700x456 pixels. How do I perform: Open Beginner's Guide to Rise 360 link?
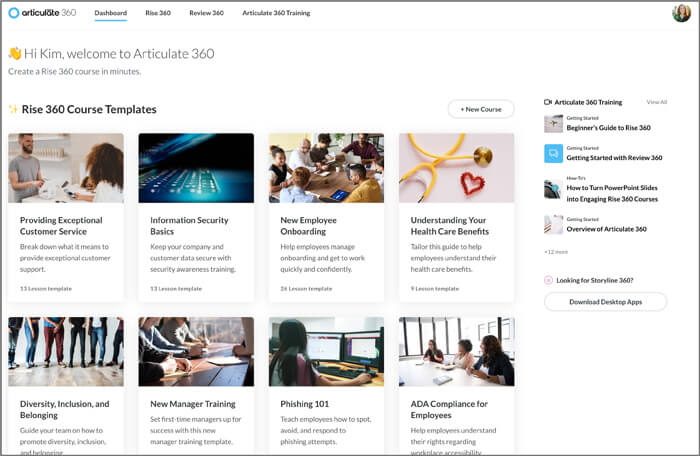[608, 128]
